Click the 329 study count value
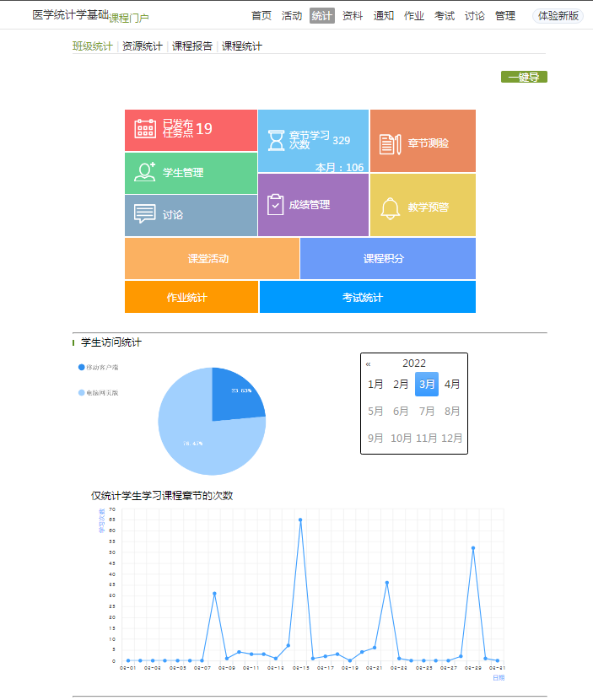This screenshot has height=700, width=593. [341, 141]
